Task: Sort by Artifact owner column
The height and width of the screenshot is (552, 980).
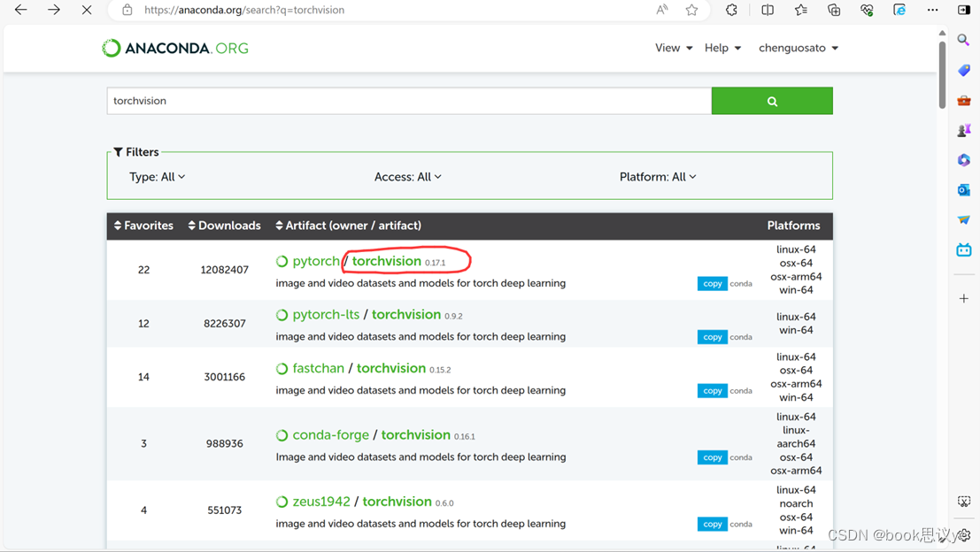Action: click(x=348, y=226)
